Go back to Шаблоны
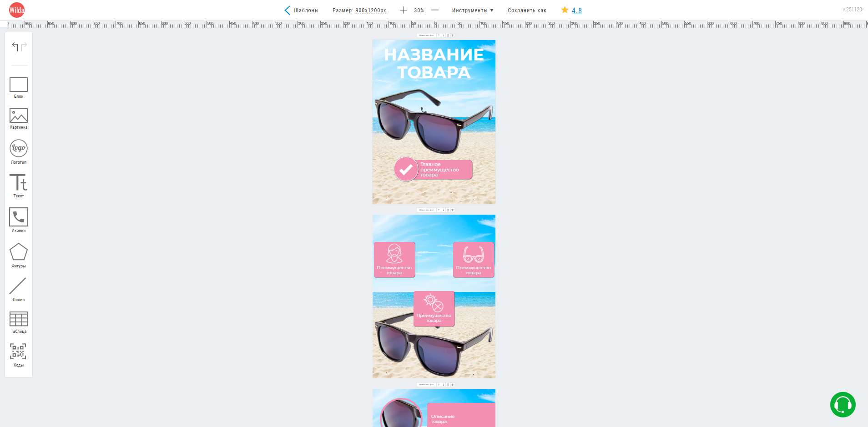Image resolution: width=868 pixels, height=427 pixels. 301,10
